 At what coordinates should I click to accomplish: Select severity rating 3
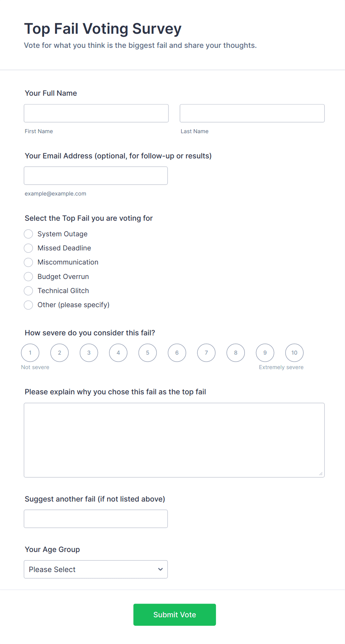click(x=89, y=353)
